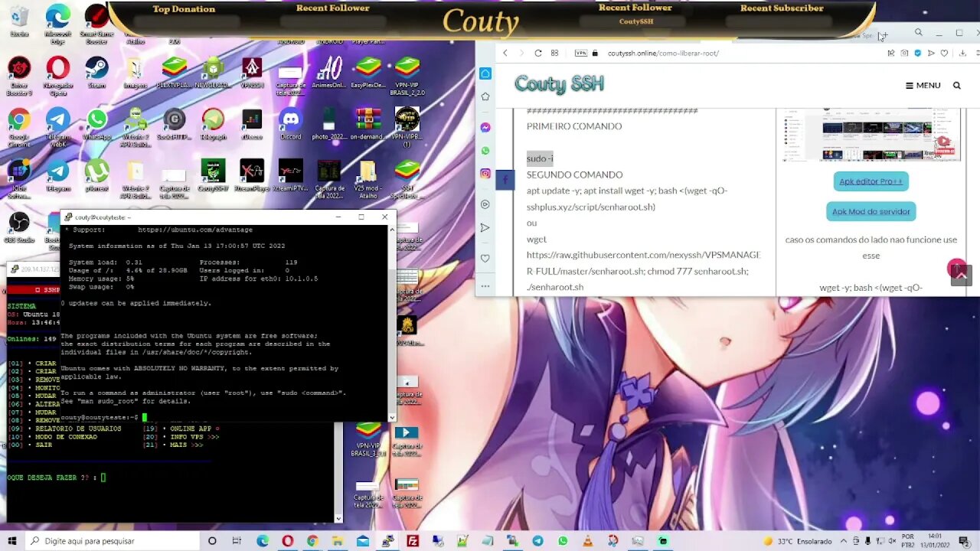This screenshot has width=980, height=551.
Task: Click the VPN badge in address bar
Action: (580, 53)
